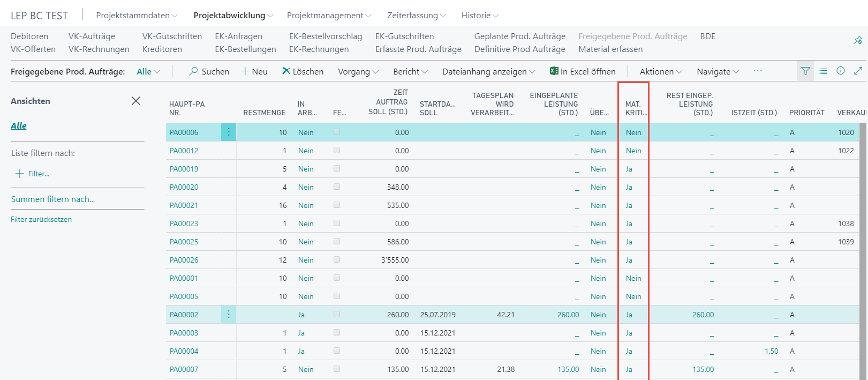Switch list layout with the list-view icon
This screenshot has height=380, width=868.
823,71
